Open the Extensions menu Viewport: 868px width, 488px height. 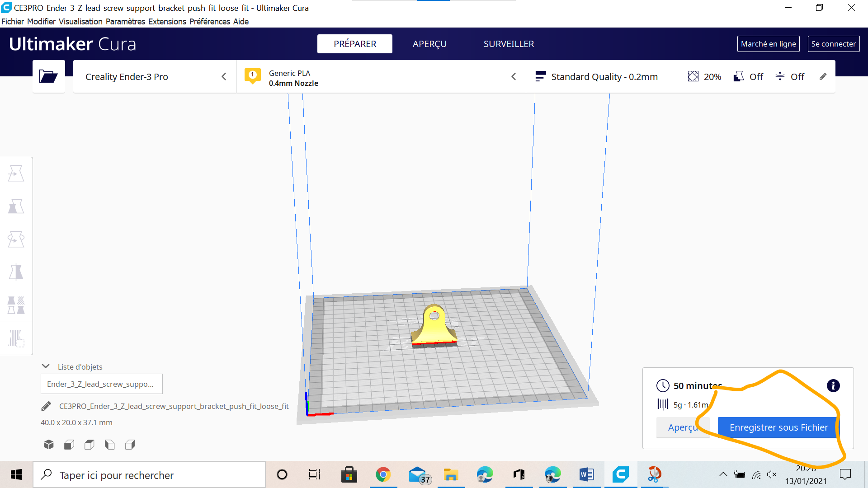point(167,22)
